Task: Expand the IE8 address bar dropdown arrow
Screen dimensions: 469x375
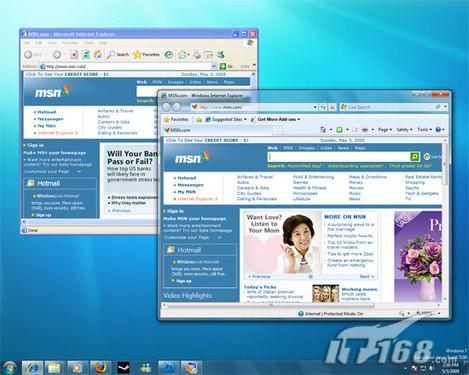Action: click(315, 107)
